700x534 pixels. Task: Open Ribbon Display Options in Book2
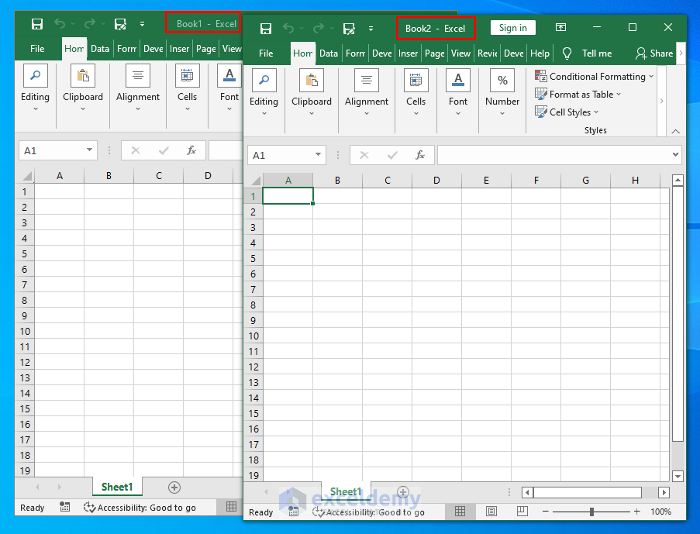click(561, 27)
